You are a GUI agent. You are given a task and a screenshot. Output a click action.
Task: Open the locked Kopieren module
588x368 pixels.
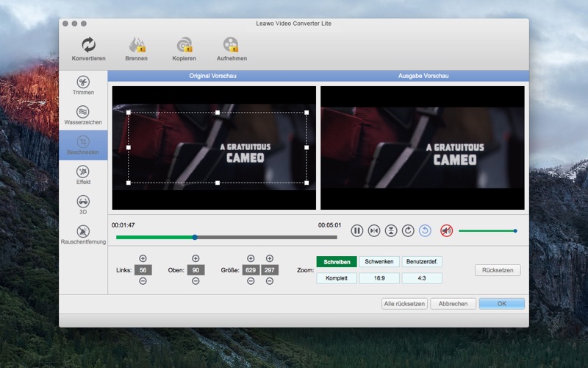184,49
